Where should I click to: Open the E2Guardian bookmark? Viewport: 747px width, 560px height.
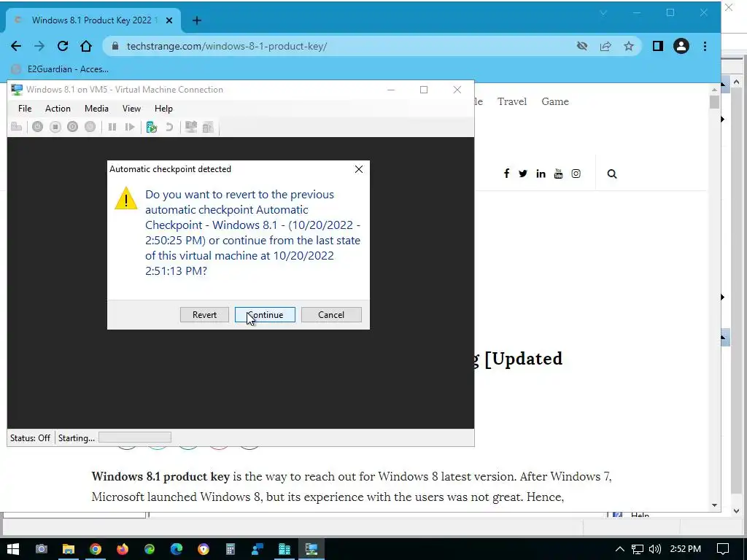[x=60, y=69]
